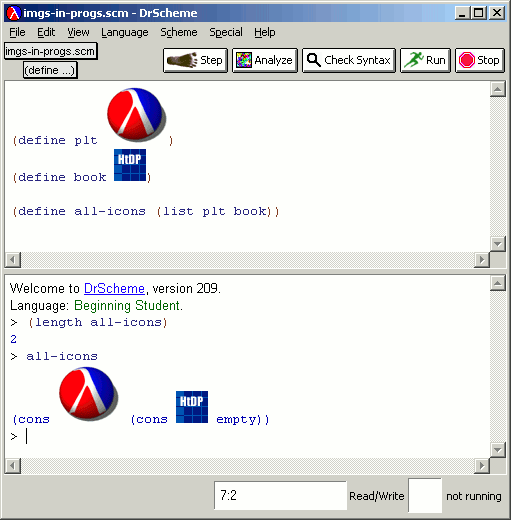Run the program with the Run button
The width and height of the screenshot is (511, 520).
(x=425, y=60)
